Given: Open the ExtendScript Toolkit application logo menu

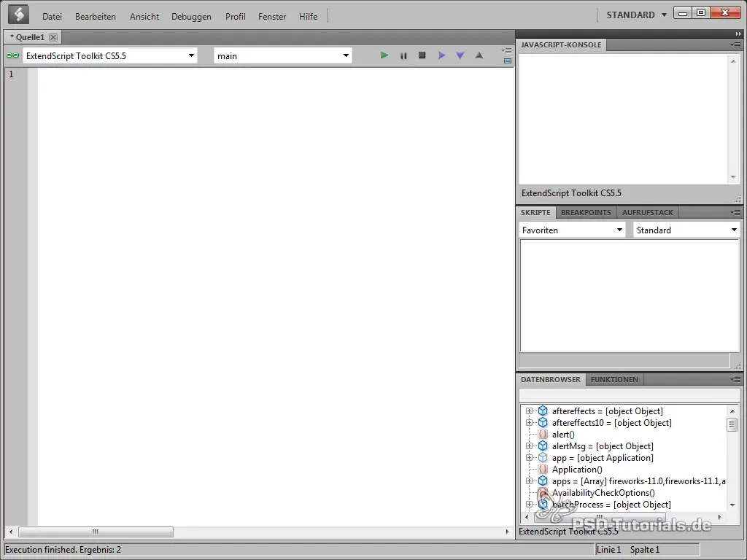Looking at the screenshot, I should coord(18,15).
